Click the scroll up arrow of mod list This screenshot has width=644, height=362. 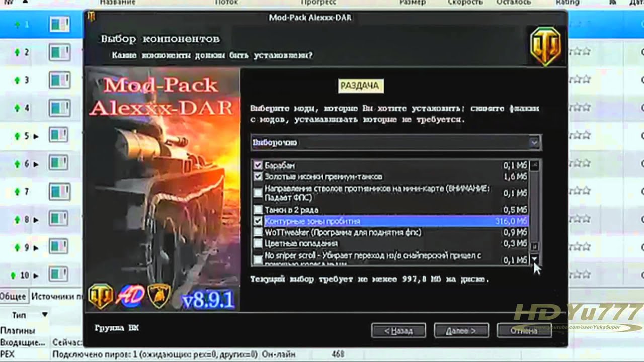[535, 165]
